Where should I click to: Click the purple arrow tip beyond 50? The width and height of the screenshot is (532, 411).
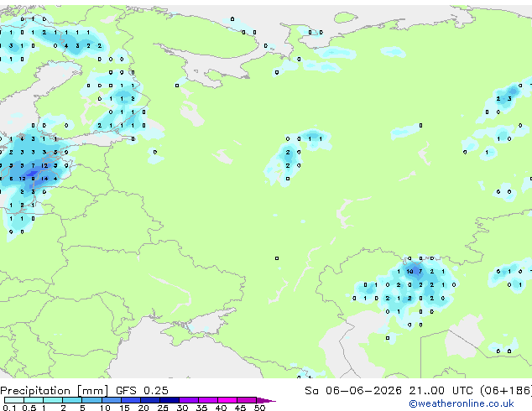point(266,400)
